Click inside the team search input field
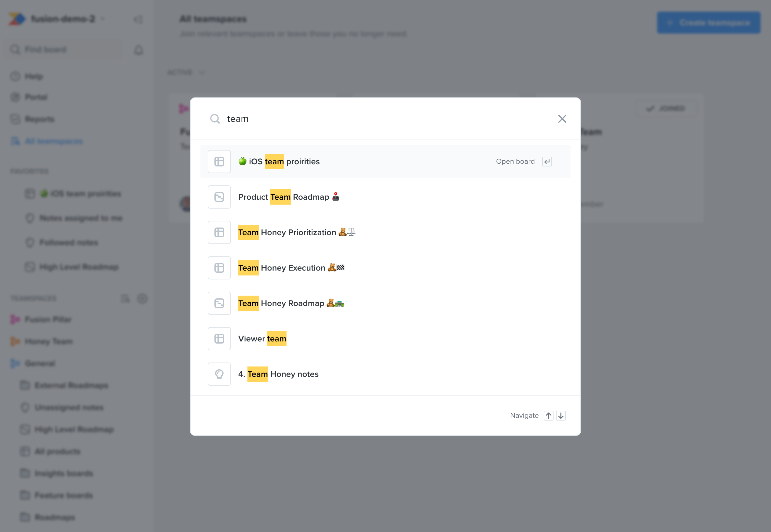Viewport: 771px width, 532px height. 333,119
